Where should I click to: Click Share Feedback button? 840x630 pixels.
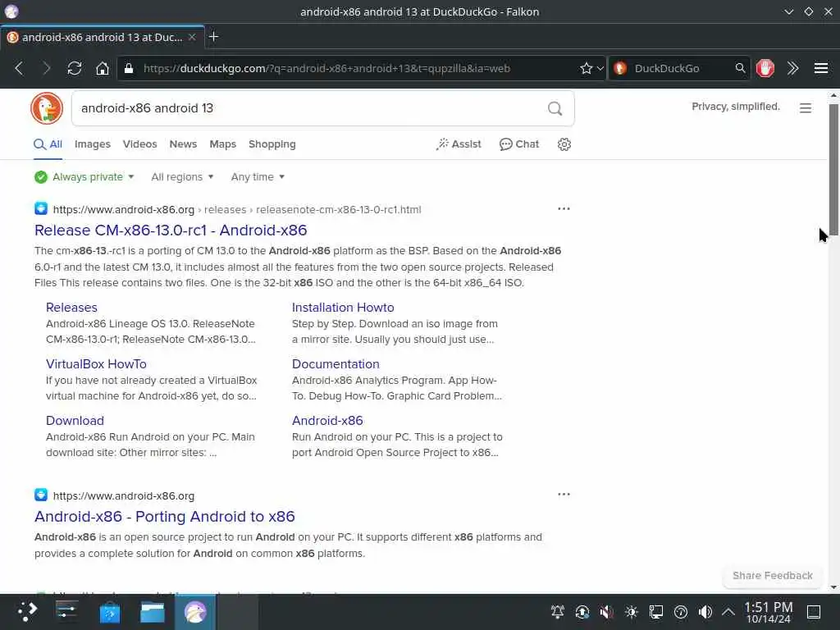773,575
